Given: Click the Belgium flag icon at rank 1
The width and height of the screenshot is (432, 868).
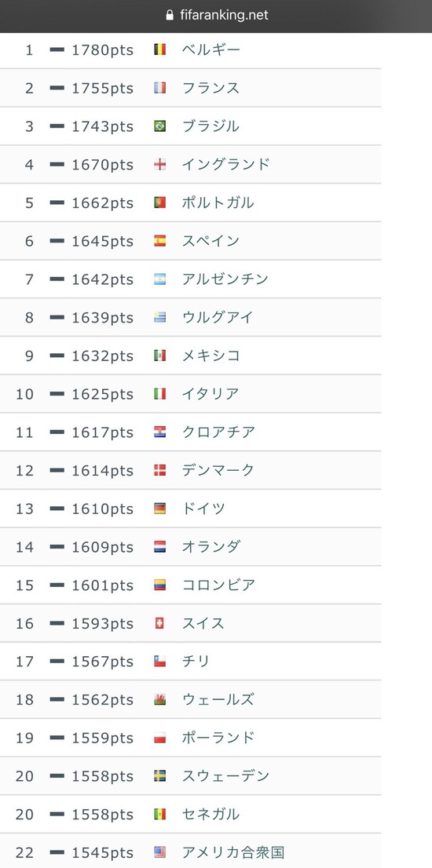Looking at the screenshot, I should pos(160,49).
